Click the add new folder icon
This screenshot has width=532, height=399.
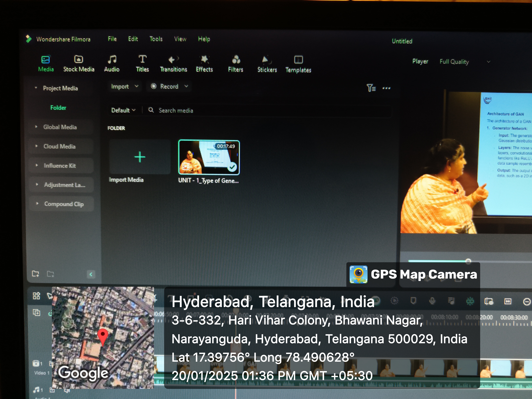(x=36, y=274)
